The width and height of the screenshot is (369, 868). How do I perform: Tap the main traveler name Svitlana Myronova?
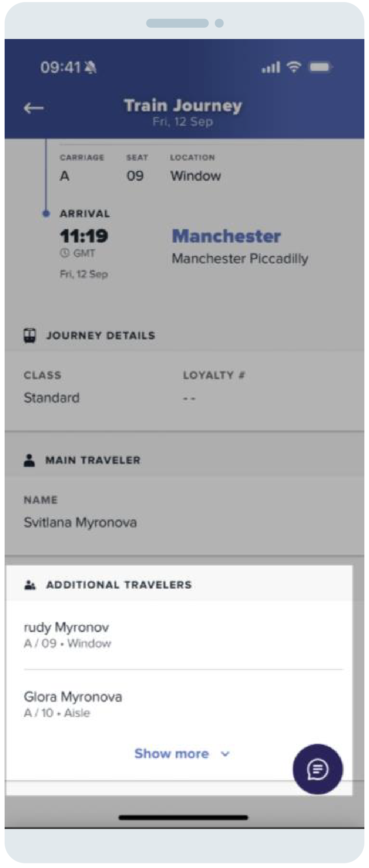(x=80, y=522)
